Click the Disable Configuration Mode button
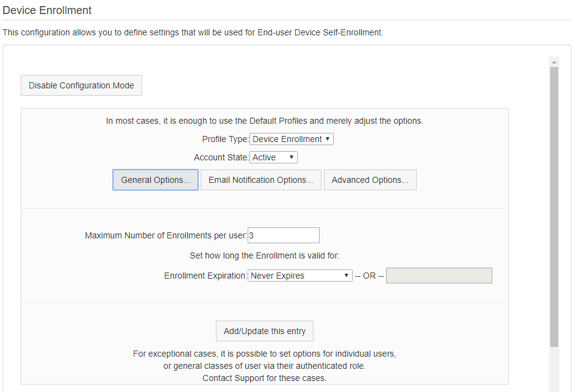Screen dimensions: 574x392 pos(81,85)
